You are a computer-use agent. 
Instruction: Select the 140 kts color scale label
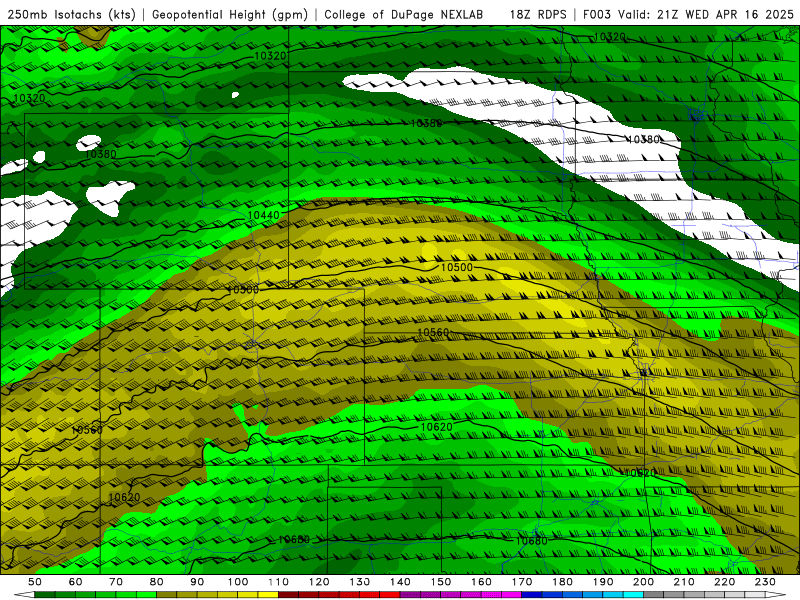click(x=401, y=582)
